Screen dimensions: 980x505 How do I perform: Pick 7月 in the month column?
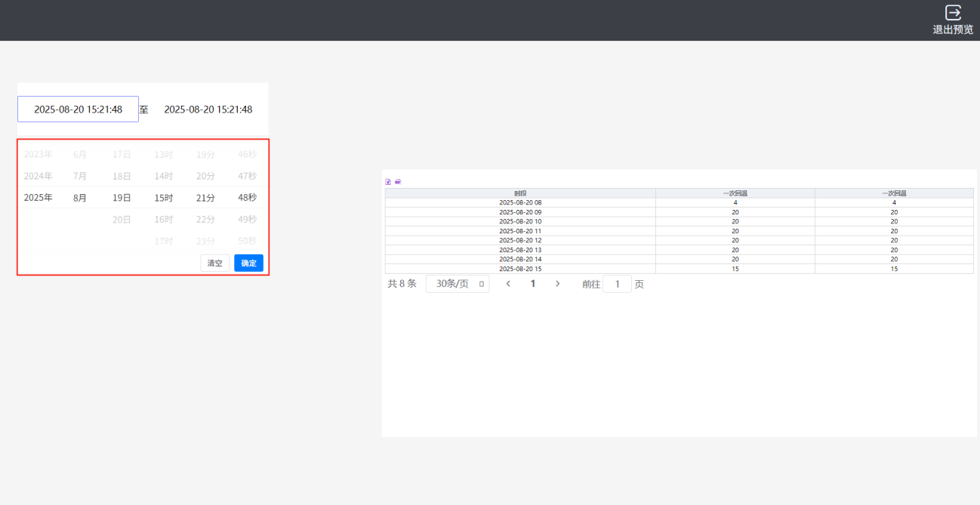tap(80, 176)
